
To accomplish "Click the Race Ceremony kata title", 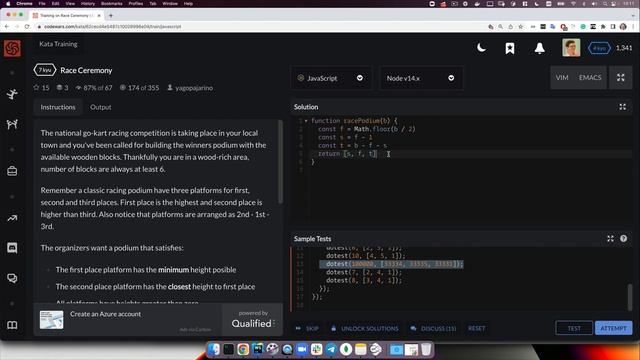I will pos(86,70).
